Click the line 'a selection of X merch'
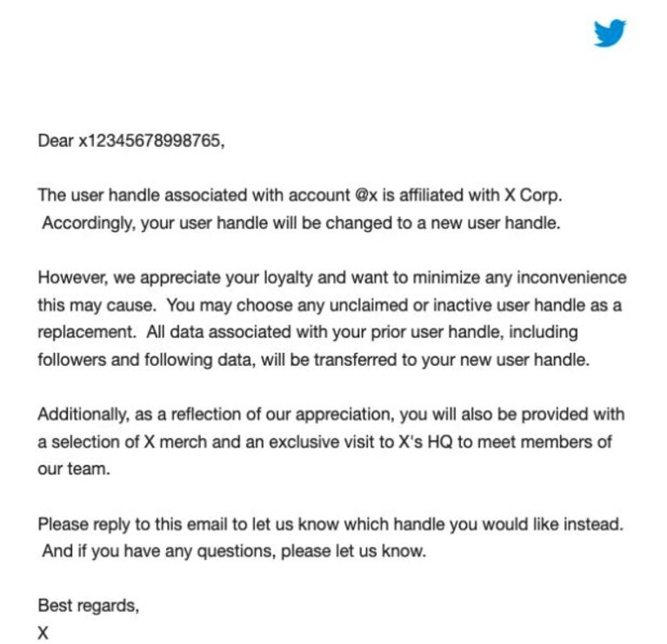Image resolution: width=667 pixels, height=644 pixels. tap(324, 442)
